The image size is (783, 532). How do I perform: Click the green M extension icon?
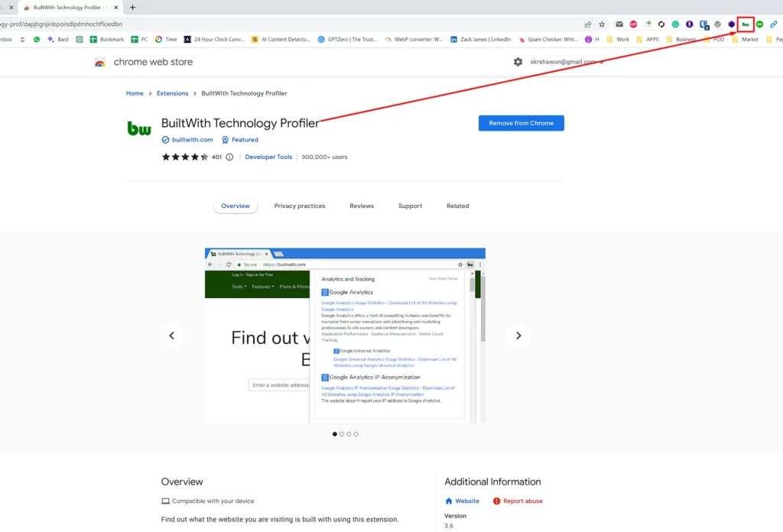(759, 24)
